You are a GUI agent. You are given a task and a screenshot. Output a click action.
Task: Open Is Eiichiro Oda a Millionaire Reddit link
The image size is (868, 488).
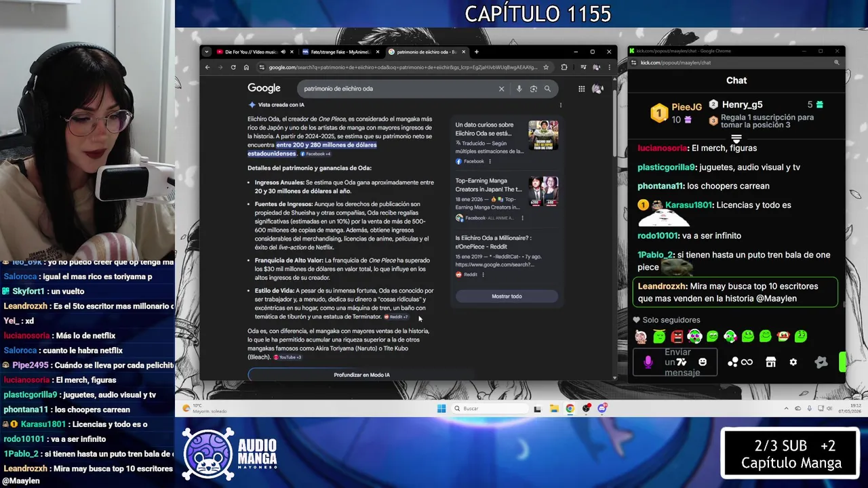(493, 242)
